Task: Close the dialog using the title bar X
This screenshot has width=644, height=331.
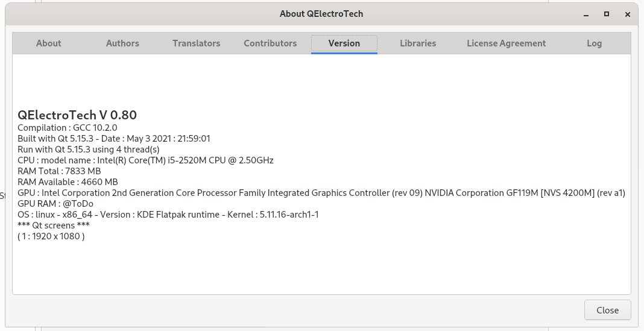Action: 628,14
